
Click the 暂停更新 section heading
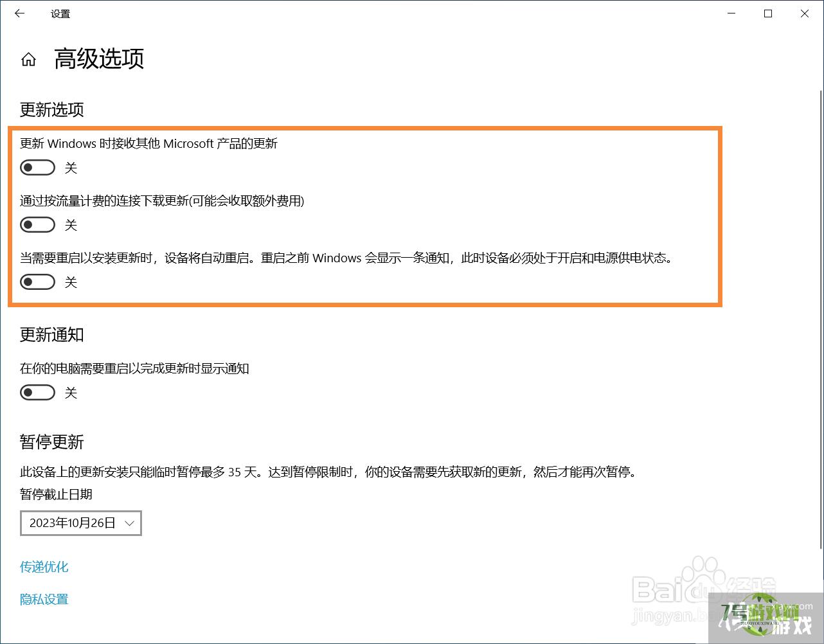52,442
